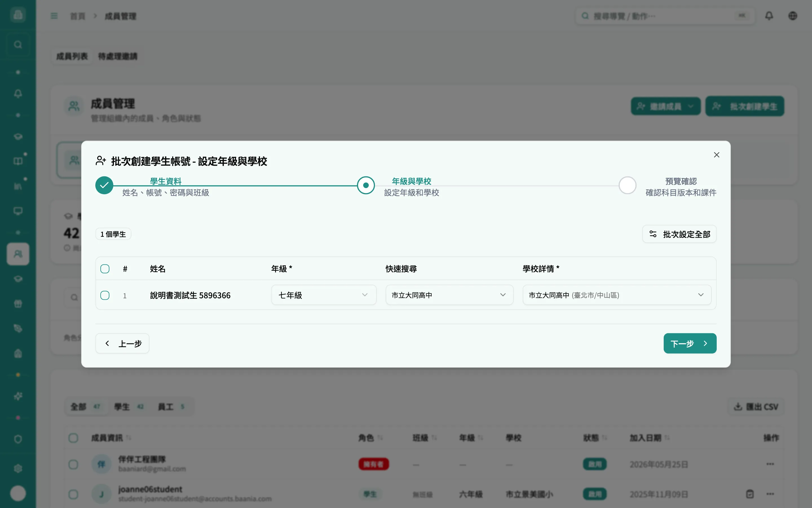Sort by 角色 column header
812x508 pixels.
pyautogui.click(x=370, y=438)
